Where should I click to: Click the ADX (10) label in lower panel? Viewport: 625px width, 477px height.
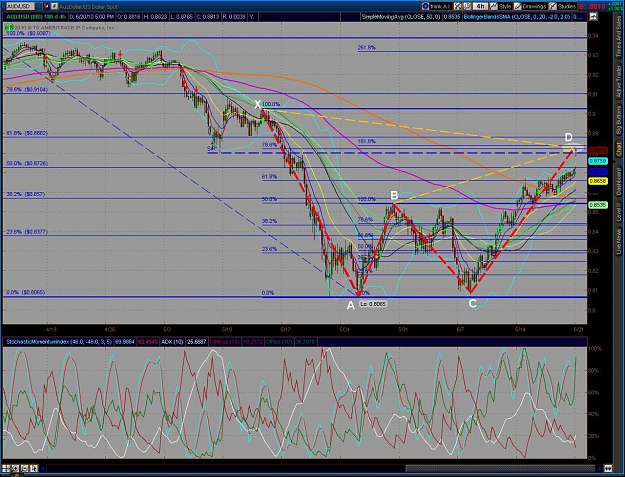pos(172,342)
